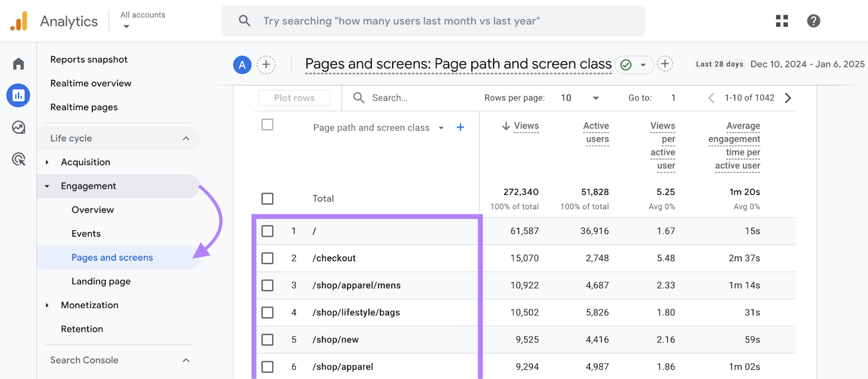Select the /shop/apparel/mens row checkbox
The height and width of the screenshot is (379, 868).
point(267,286)
